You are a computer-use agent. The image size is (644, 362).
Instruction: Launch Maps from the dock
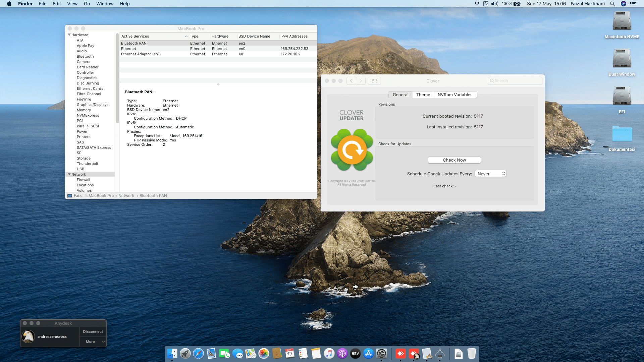click(x=251, y=353)
